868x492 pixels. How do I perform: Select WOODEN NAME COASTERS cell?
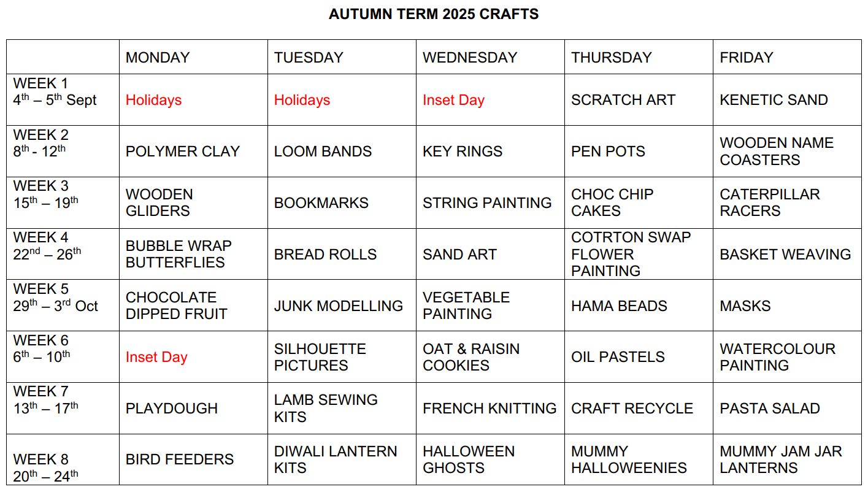coord(776,152)
